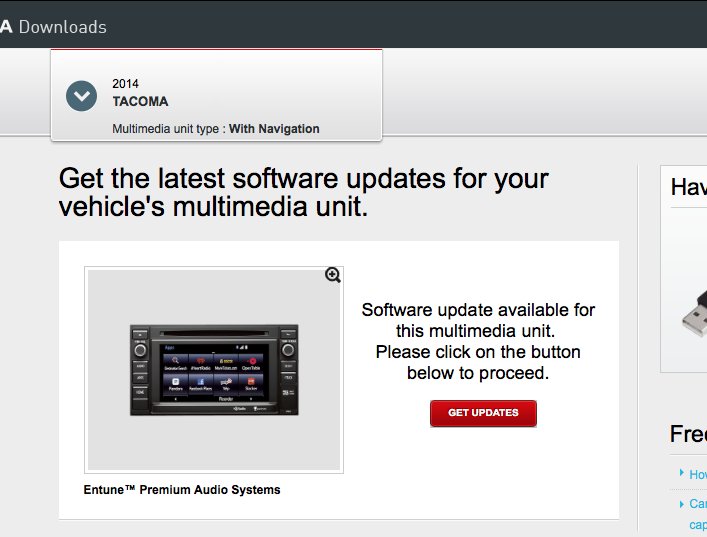The height and width of the screenshot is (537, 707).
Task: Open the first sidebar FAQ link starting 'Ho'
Action: point(698,474)
